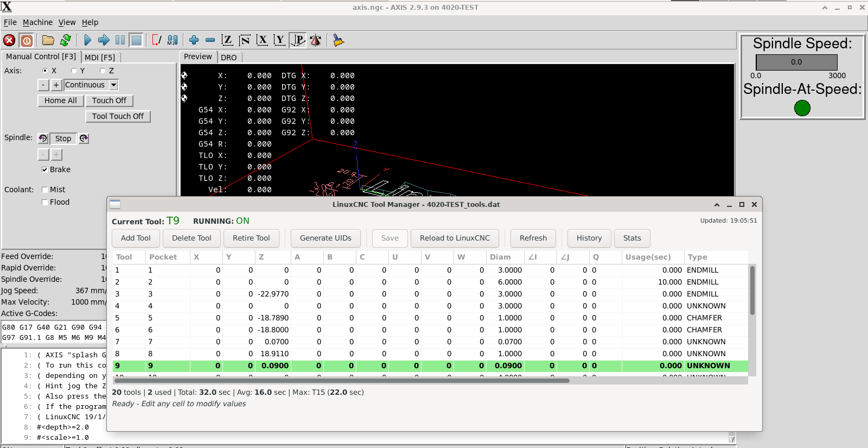Open the History window in Tool Manager
The height and width of the screenshot is (448, 868).
589,238
